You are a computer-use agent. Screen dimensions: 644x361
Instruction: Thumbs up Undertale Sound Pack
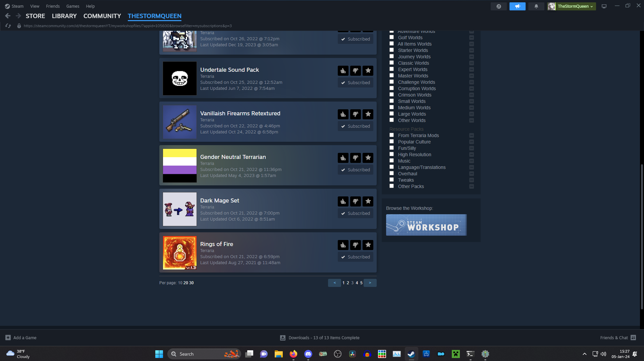point(343,71)
